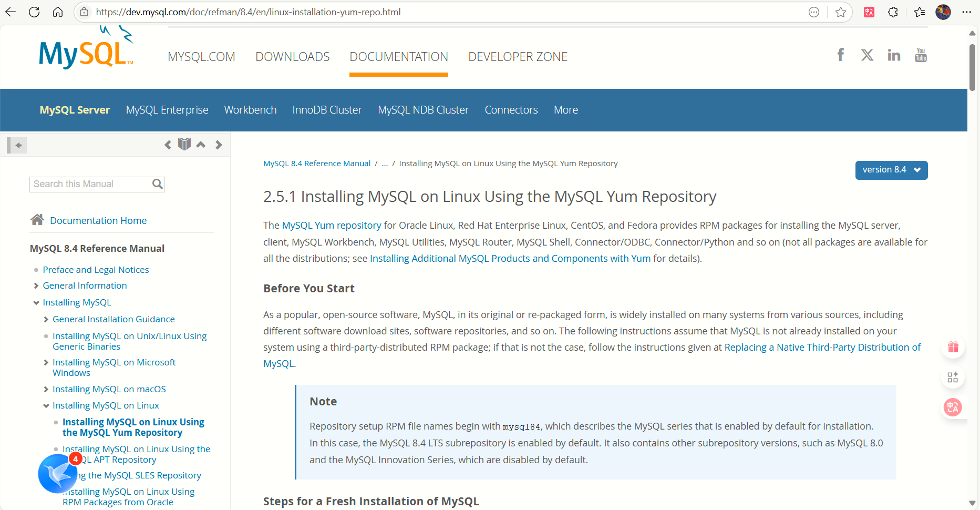Click the page vertical scrollbar thumb
This screenshot has height=510, width=980.
click(972, 67)
